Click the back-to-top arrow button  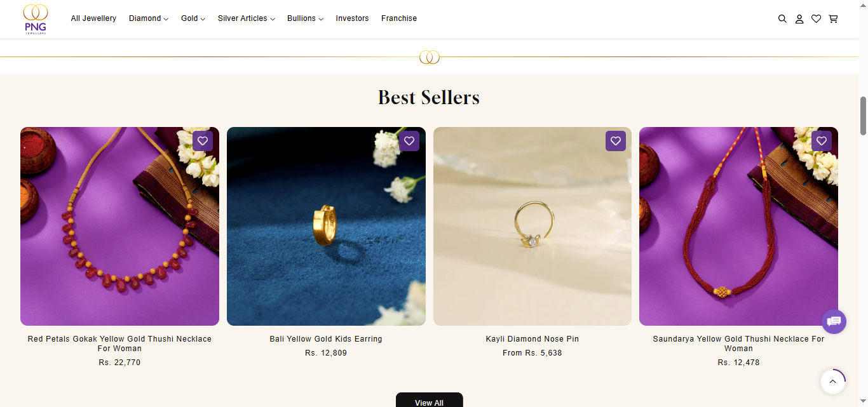click(832, 382)
